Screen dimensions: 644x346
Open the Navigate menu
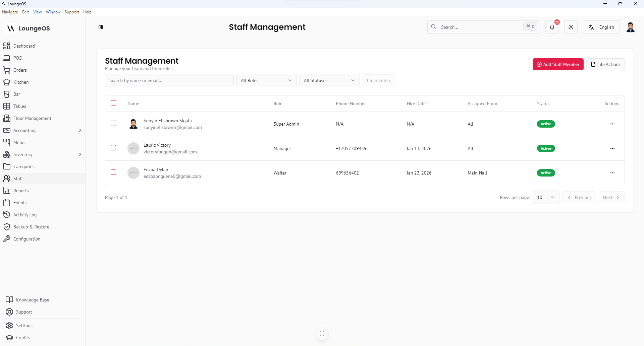click(x=10, y=12)
